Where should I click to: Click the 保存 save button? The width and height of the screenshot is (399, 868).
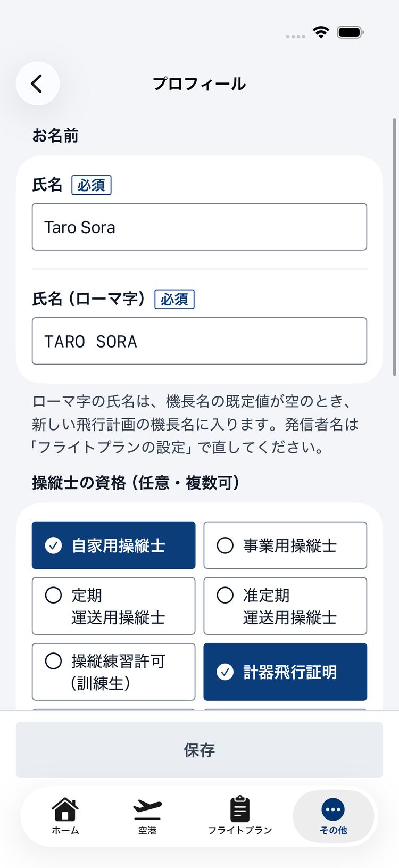click(199, 750)
